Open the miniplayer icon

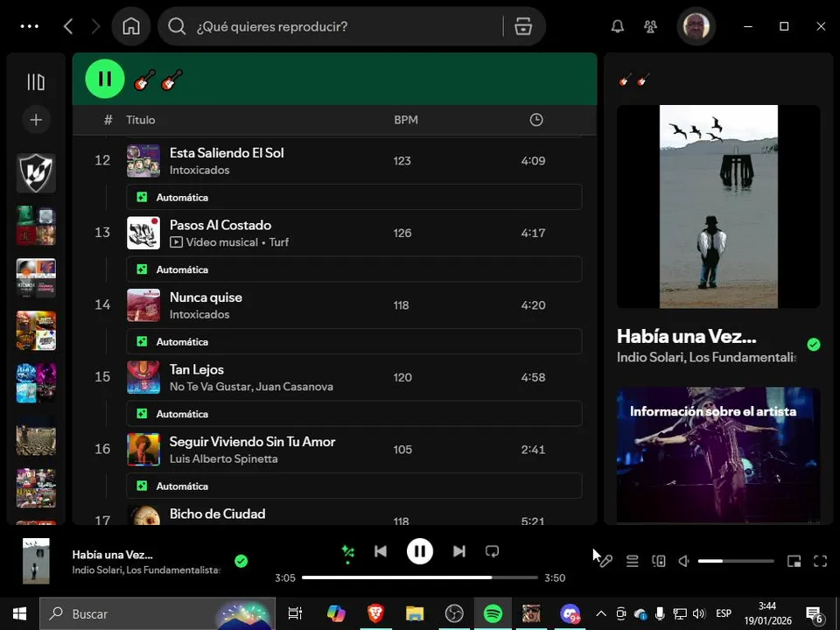(x=794, y=561)
